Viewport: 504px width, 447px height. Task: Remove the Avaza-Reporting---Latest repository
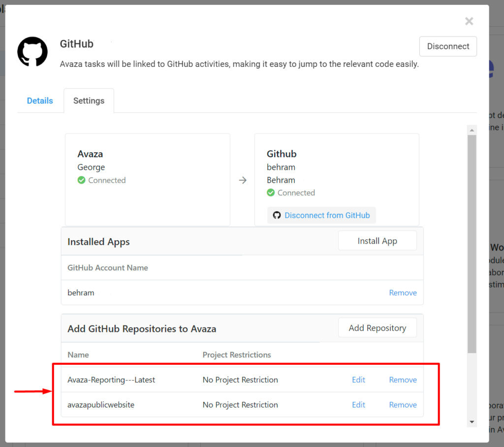(403, 380)
